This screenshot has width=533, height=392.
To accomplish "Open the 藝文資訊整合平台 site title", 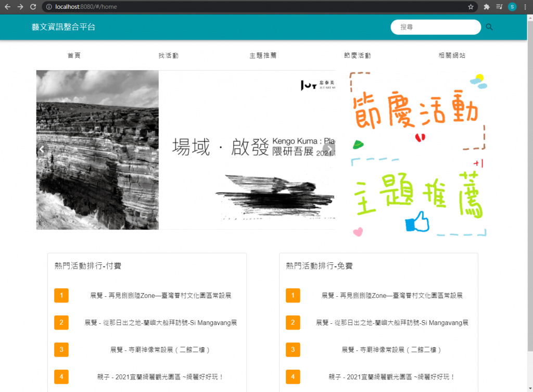I will pyautogui.click(x=64, y=27).
